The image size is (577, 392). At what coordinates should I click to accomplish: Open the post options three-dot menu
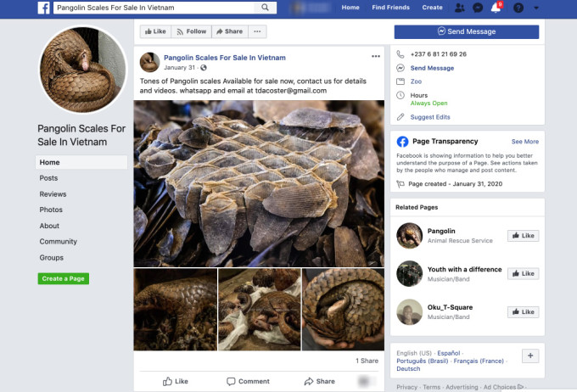click(x=376, y=57)
